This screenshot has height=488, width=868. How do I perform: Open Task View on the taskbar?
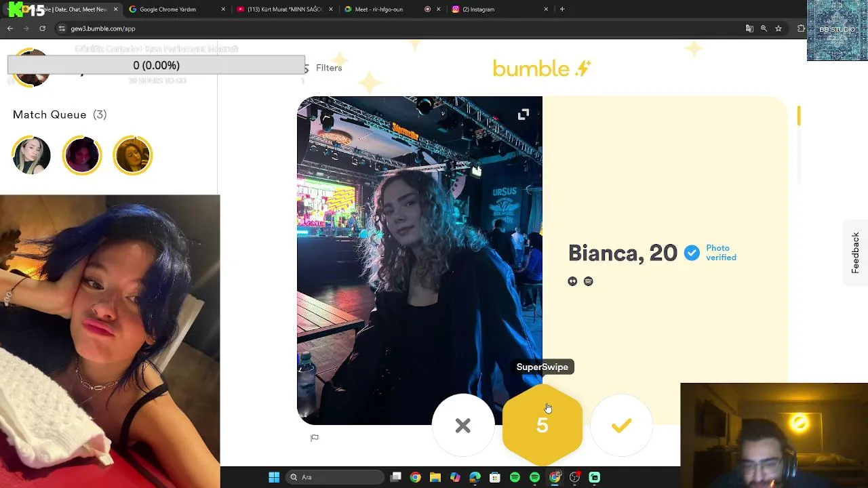(396, 477)
